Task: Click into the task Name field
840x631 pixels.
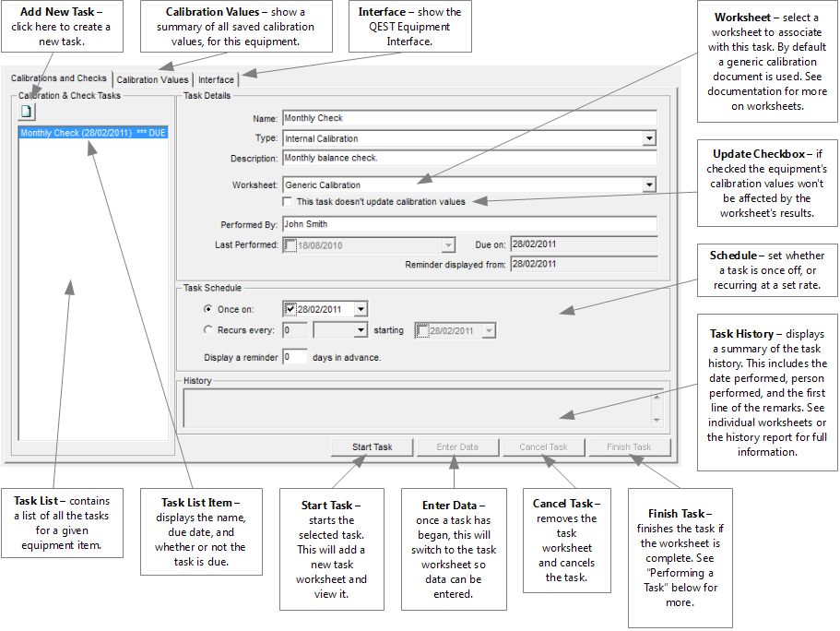Action: tap(468, 119)
